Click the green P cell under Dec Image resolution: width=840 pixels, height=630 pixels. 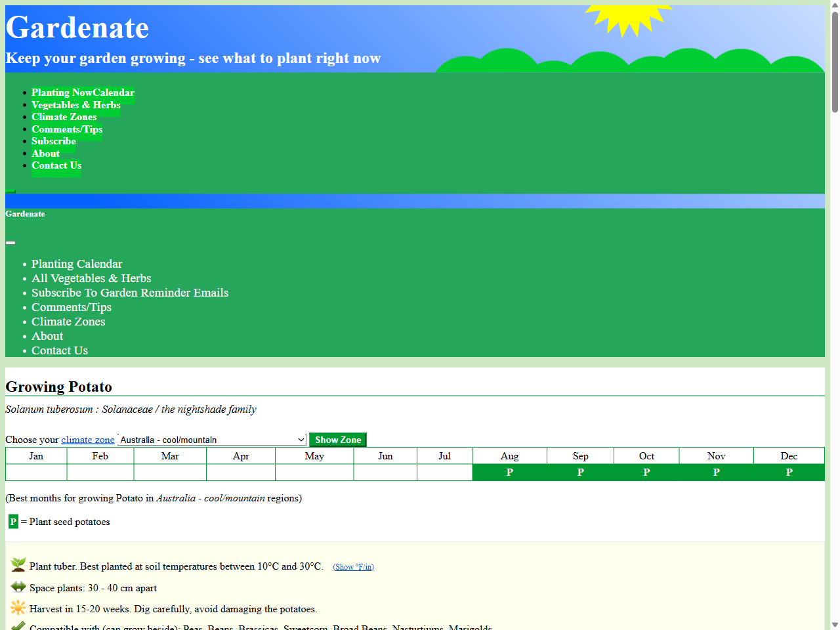click(x=789, y=472)
